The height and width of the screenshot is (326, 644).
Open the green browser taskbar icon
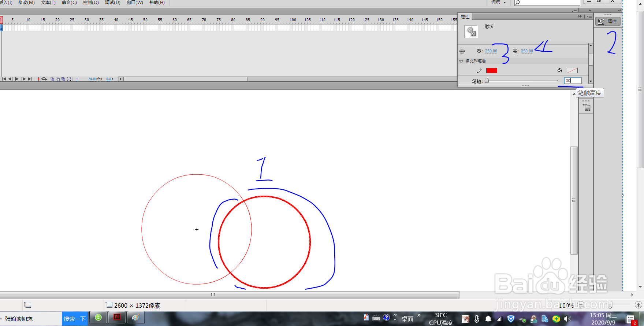[98, 318]
